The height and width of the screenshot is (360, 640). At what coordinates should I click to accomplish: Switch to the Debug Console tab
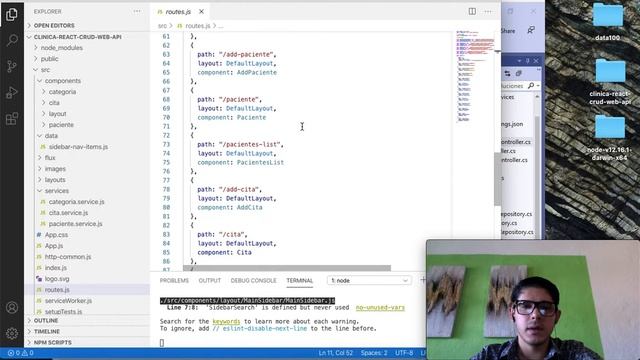pyautogui.click(x=253, y=281)
